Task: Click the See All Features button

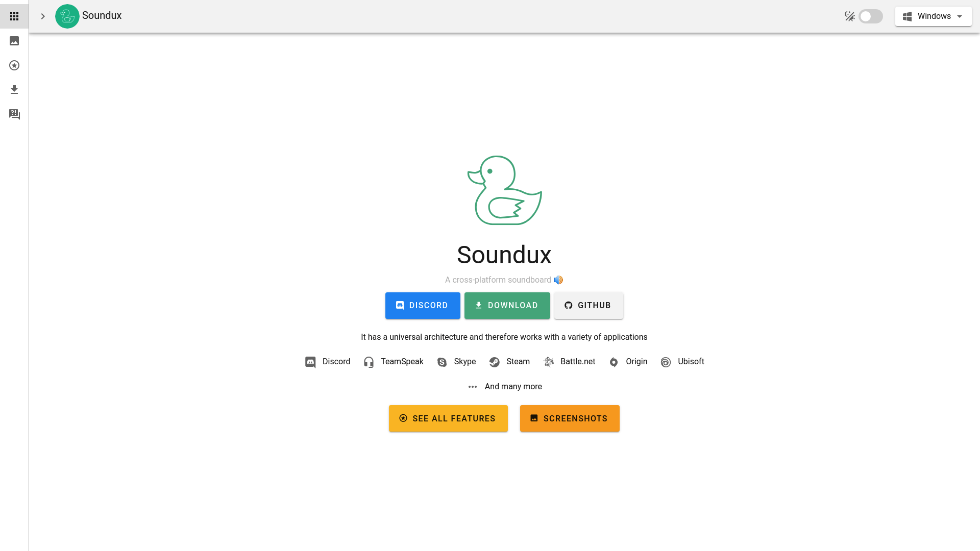Action: (448, 418)
